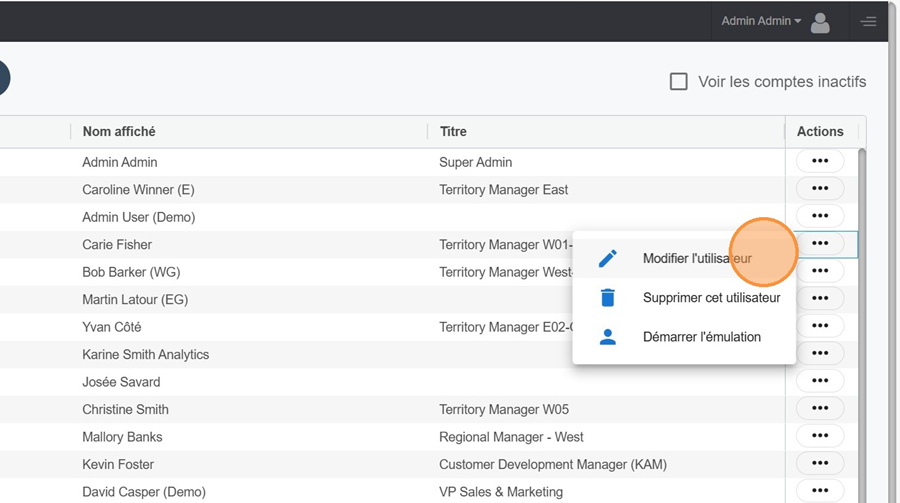Screen dimensions: 900x503
Task: Open the hamburger menu icon at top right
Action: [868, 22]
